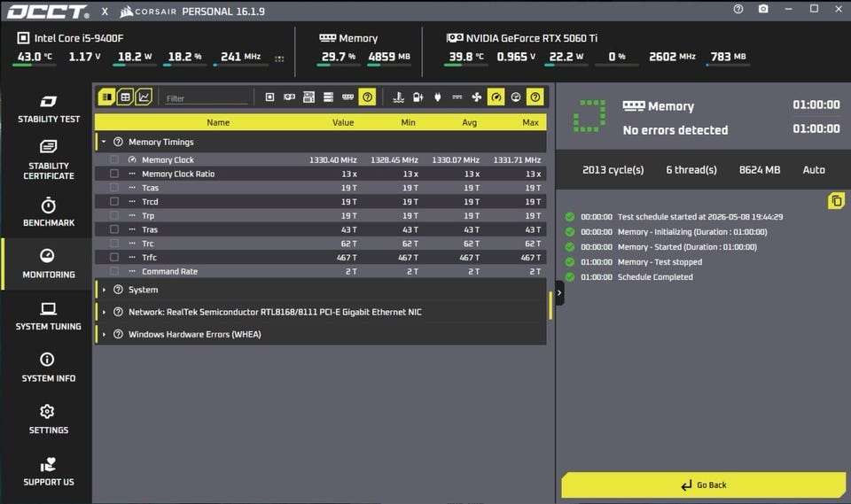Screen dimensions: 851x504
Task: Open the Benchmark section
Action: [x=48, y=212]
